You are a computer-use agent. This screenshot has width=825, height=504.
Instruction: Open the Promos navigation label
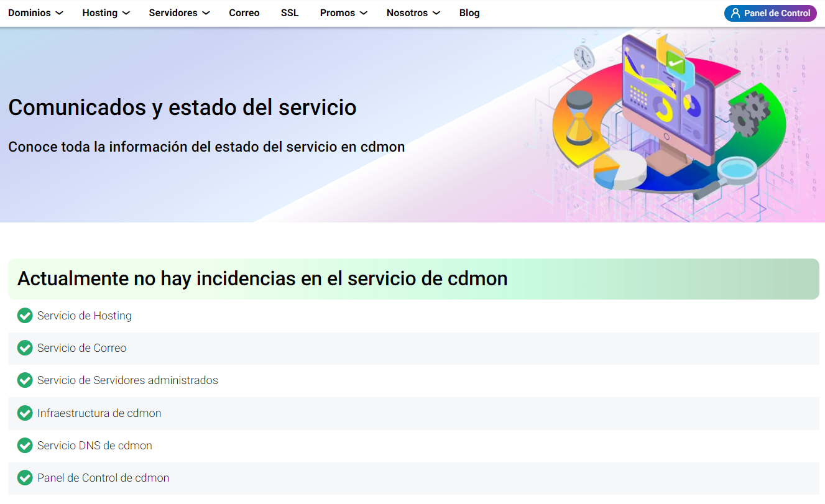pos(338,13)
